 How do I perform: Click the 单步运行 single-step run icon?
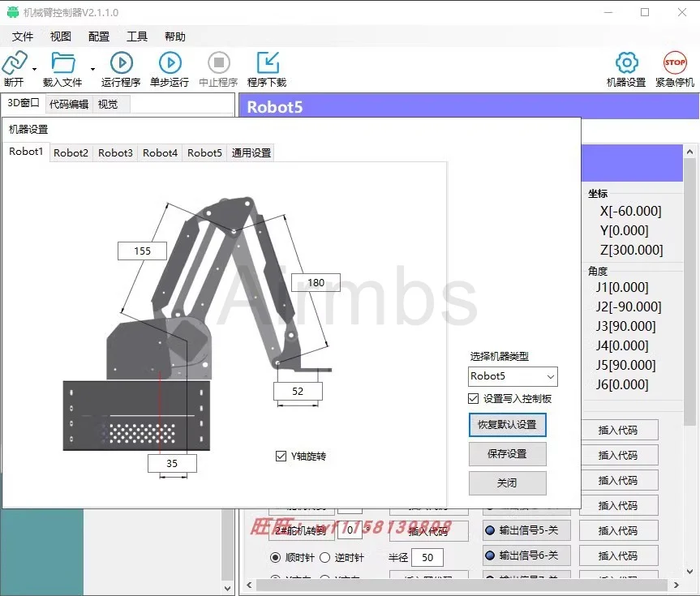[170, 61]
